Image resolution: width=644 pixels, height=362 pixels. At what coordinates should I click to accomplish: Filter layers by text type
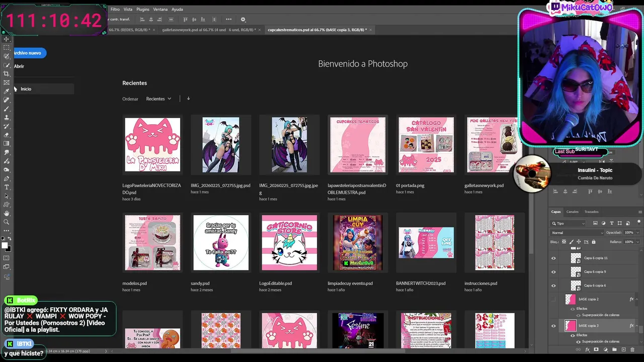click(612, 223)
